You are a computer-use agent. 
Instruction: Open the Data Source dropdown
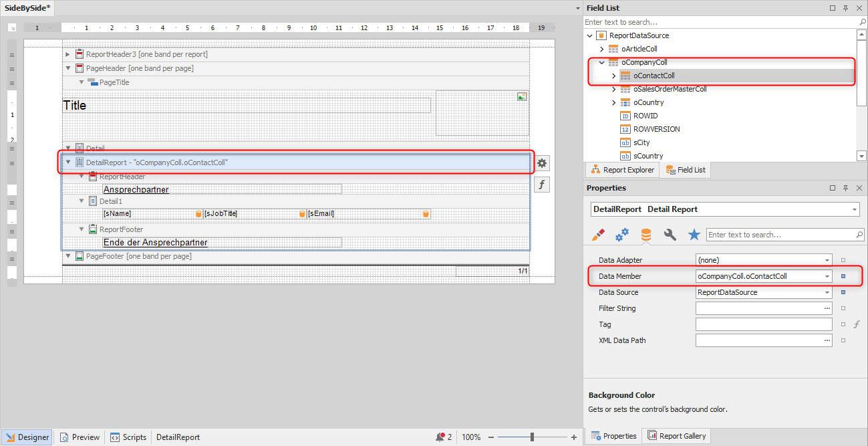[827, 292]
